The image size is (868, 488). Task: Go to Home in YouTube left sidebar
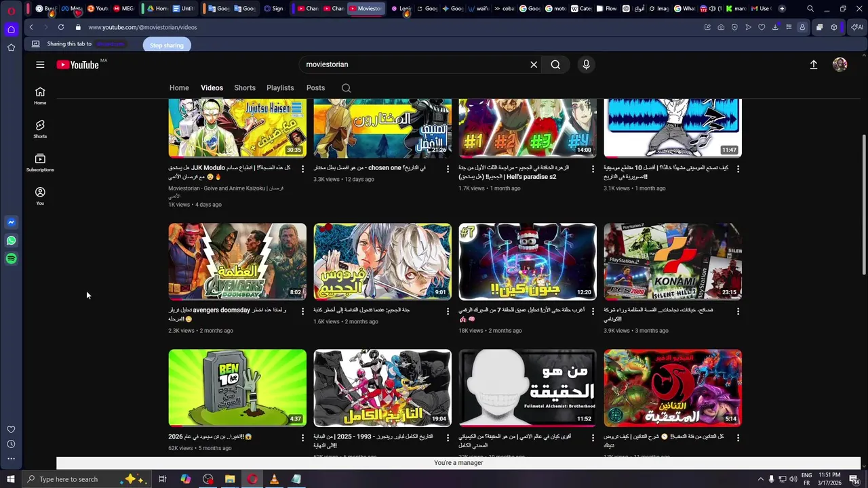40,96
